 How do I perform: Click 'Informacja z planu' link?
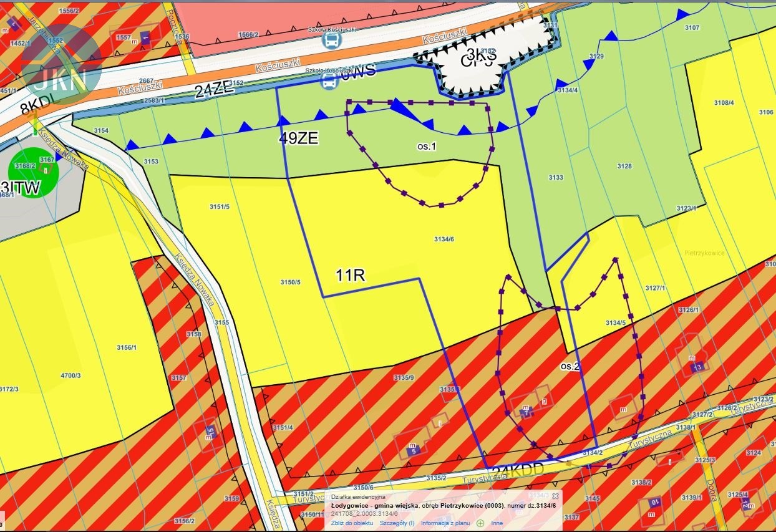[445, 523]
